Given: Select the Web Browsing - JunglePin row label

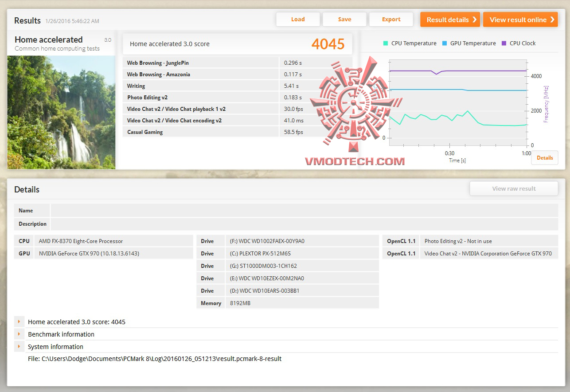Looking at the screenshot, I should tap(158, 63).
